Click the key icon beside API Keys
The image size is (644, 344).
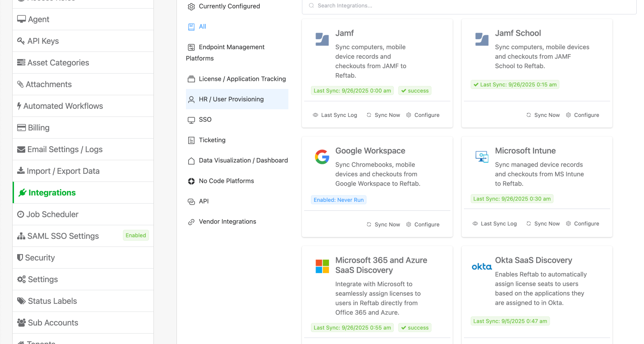(x=21, y=41)
